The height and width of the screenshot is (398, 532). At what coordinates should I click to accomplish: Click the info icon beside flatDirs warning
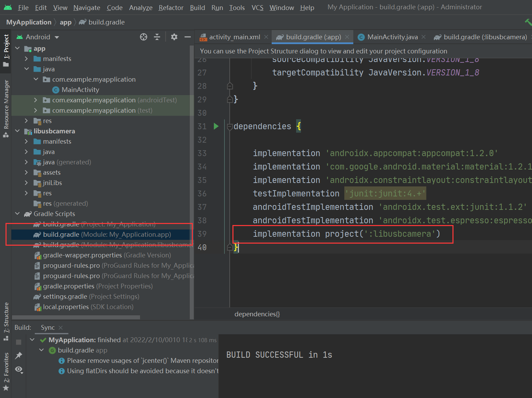pos(62,371)
